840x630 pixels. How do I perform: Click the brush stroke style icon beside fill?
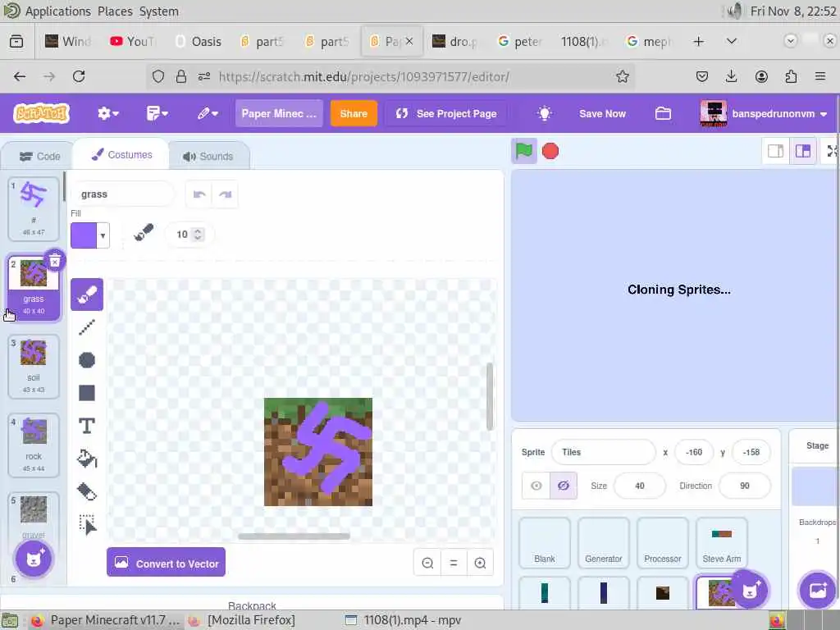tap(144, 234)
